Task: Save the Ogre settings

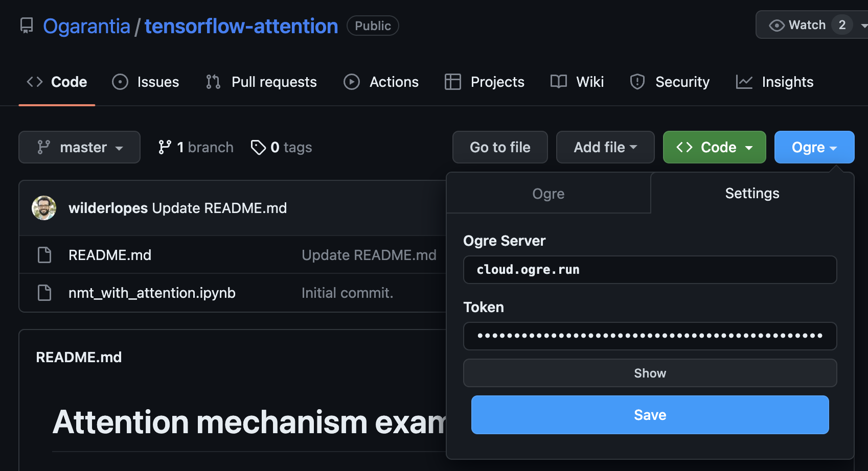Action: (x=650, y=415)
